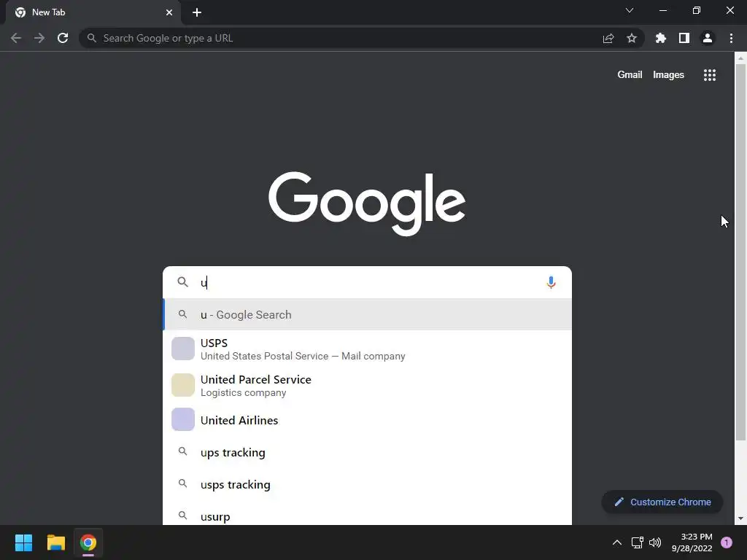Go back using the browser back arrow

click(x=16, y=38)
